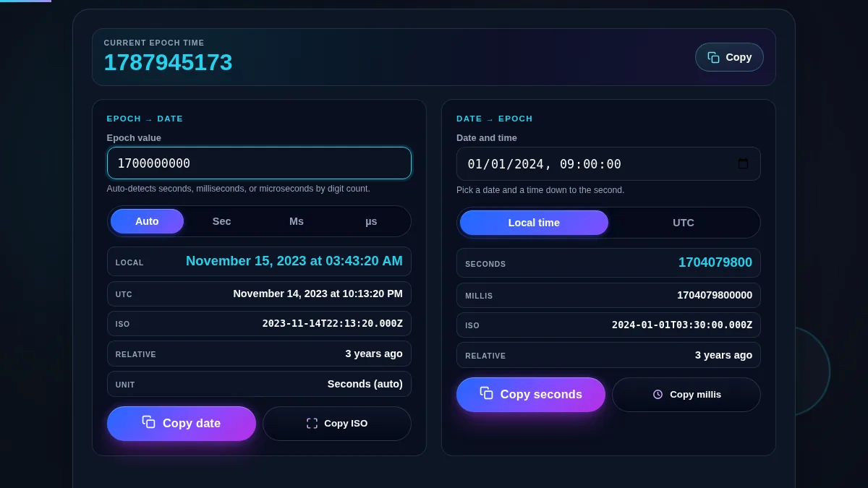Switch unit to Ms
868x488 pixels.
coord(297,221)
